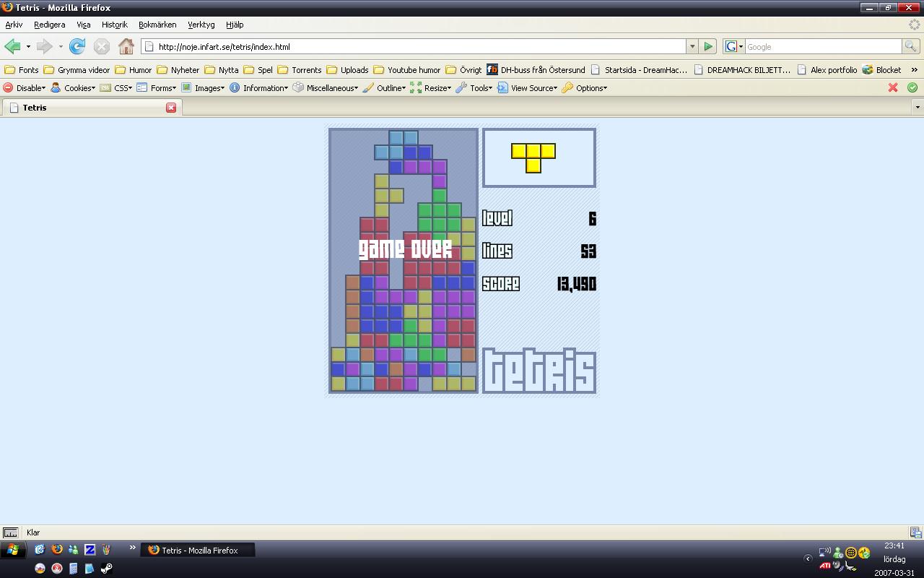Open the Miscellaneous developer toolbar menu
This screenshot has width=924, height=578.
tap(326, 88)
